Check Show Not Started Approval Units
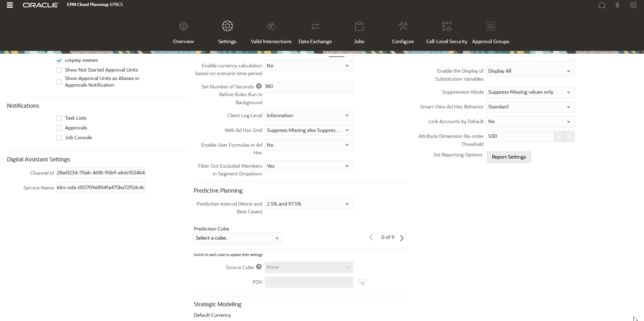 click(x=59, y=70)
